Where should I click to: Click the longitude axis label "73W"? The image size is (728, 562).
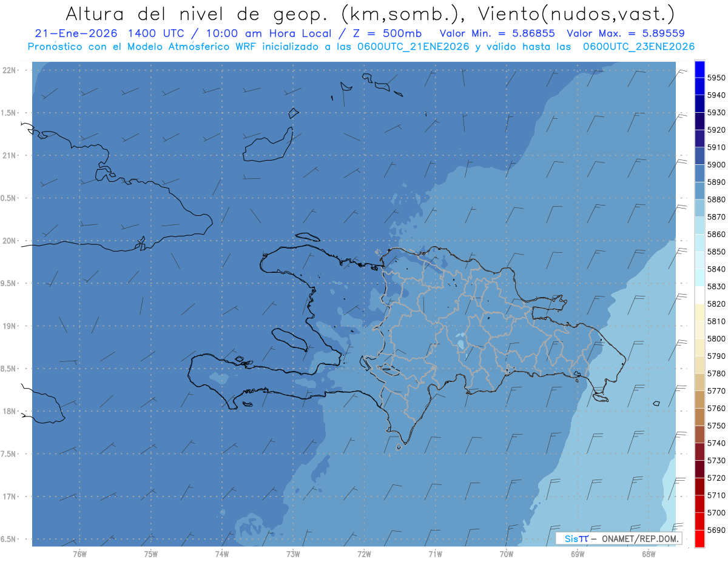(293, 554)
